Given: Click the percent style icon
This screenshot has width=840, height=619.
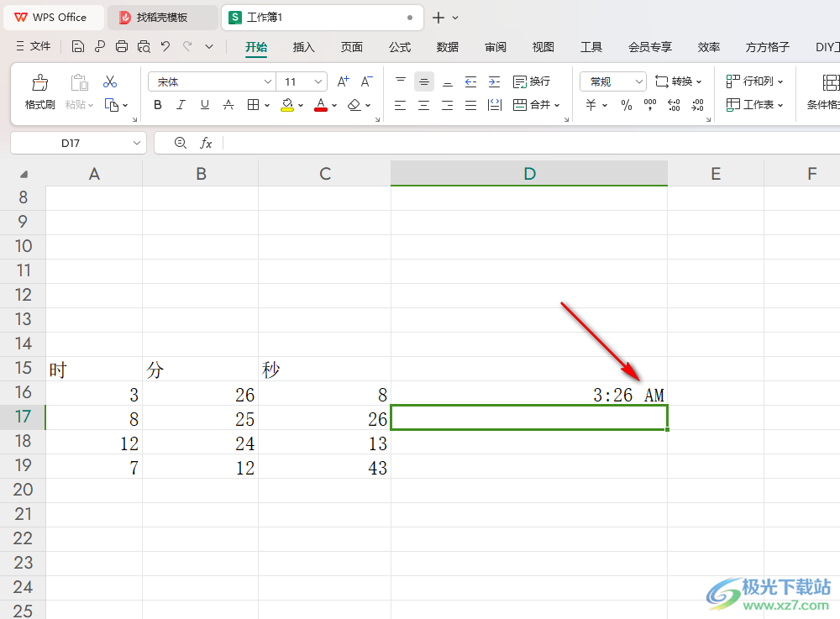Looking at the screenshot, I should [627, 105].
